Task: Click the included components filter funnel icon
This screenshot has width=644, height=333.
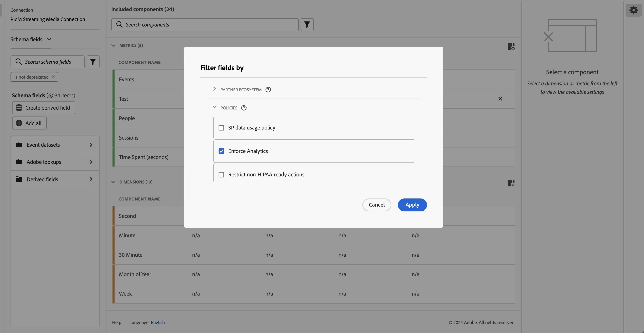Action: click(x=307, y=25)
